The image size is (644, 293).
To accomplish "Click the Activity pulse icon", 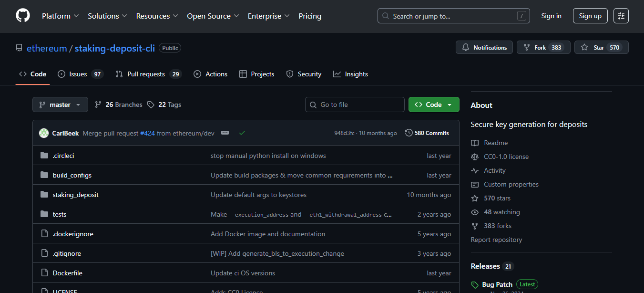I will point(475,170).
